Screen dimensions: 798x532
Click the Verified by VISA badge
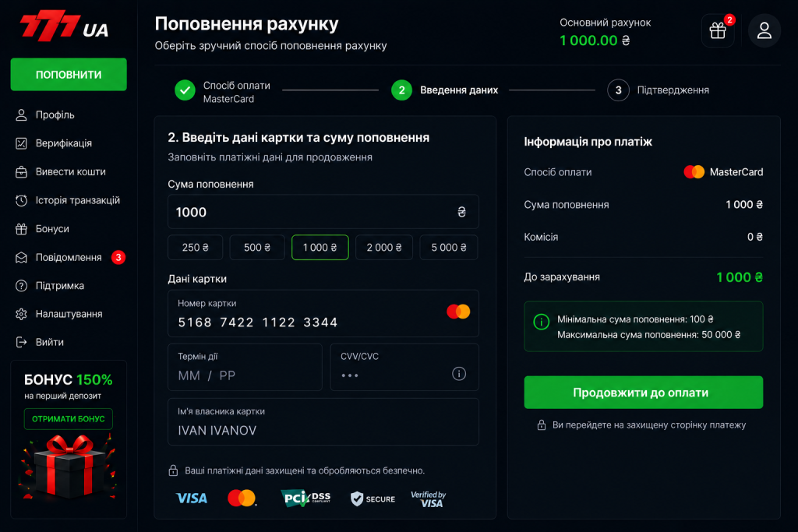pyautogui.click(x=429, y=499)
